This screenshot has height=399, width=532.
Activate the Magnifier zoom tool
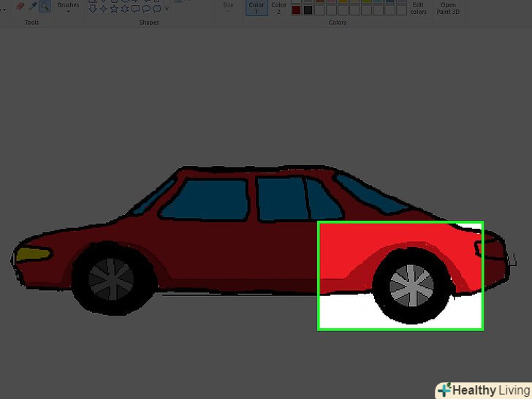pyautogui.click(x=45, y=6)
